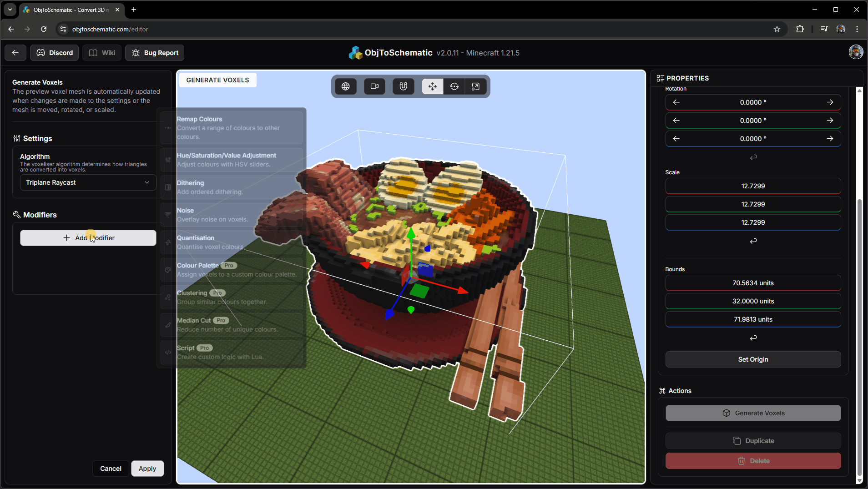The width and height of the screenshot is (868, 489).
Task: Choose Median Cut Pro modifier
Action: coord(232,325)
